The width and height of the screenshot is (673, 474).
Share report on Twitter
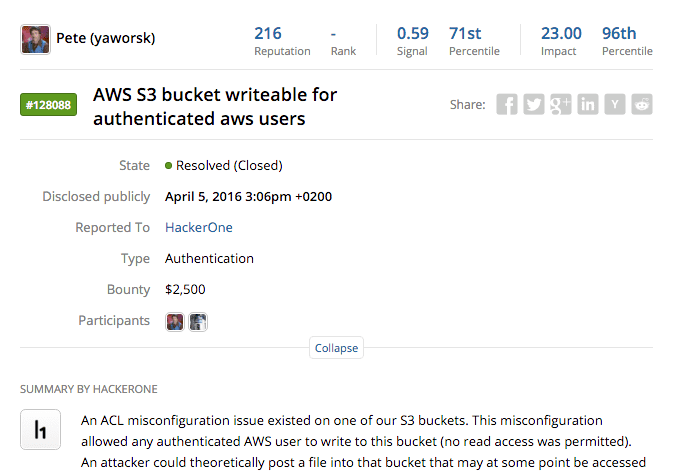click(x=534, y=104)
